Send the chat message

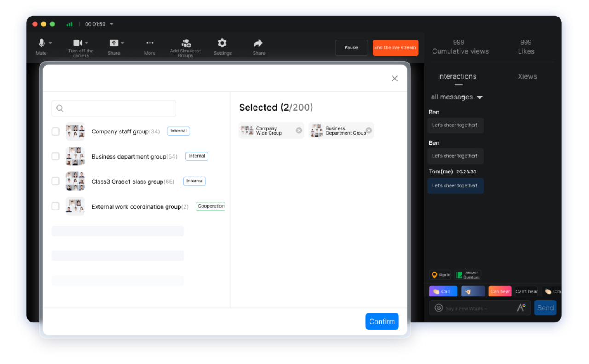pos(545,308)
